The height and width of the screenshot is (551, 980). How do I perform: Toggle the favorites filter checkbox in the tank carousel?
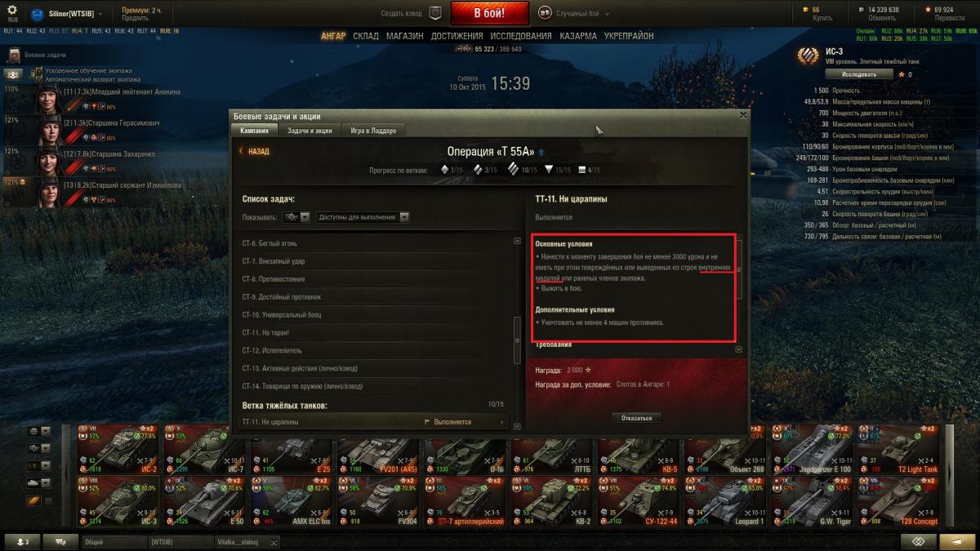point(47,501)
